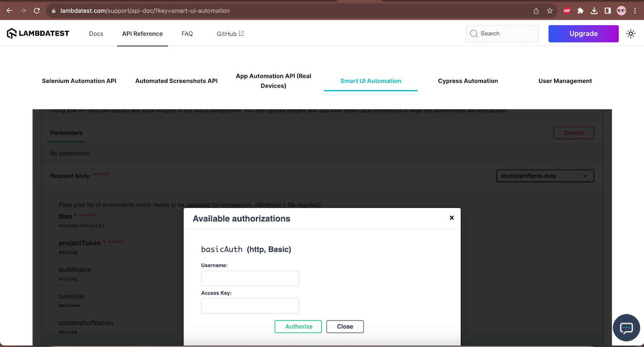The height and width of the screenshot is (347, 644).
Task: Click the Username input field
Action: (250, 278)
